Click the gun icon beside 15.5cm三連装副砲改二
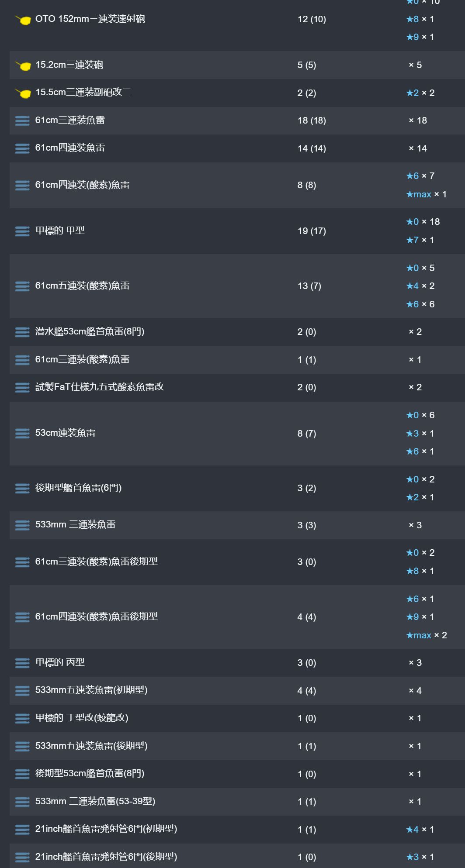Viewport: 465px width, 868px height. tap(23, 93)
